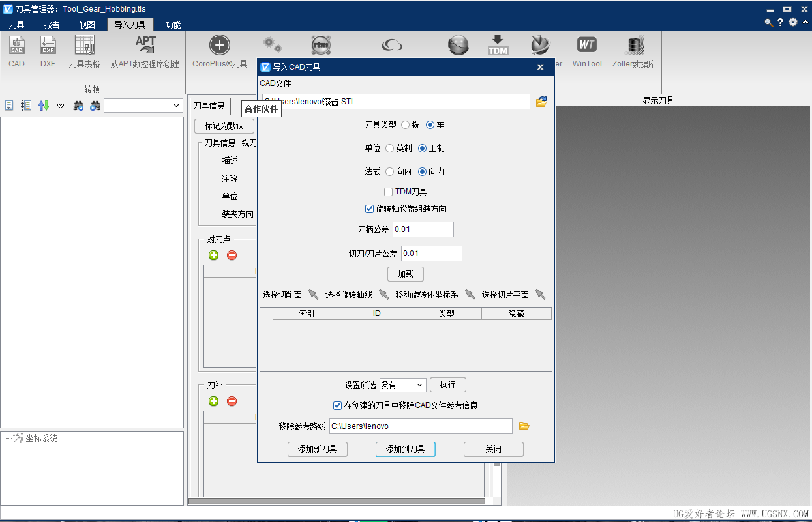Switch to the 导入刀具 ribbon tab
The height and width of the screenshot is (522, 812).
[130, 25]
